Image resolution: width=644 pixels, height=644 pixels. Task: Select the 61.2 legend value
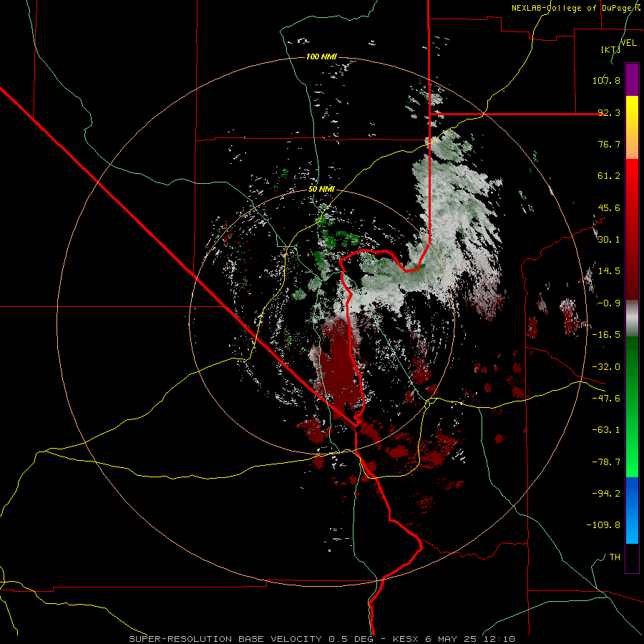pos(609,176)
